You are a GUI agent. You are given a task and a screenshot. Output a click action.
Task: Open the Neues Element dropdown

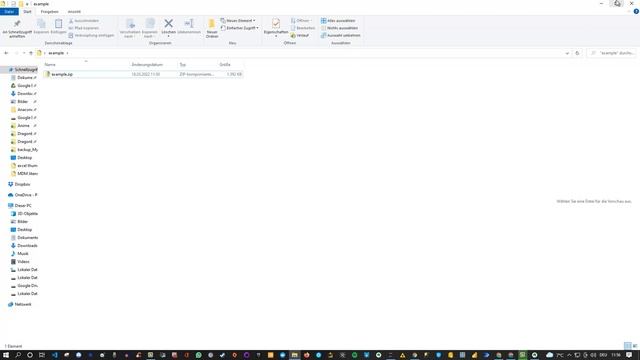[238, 21]
